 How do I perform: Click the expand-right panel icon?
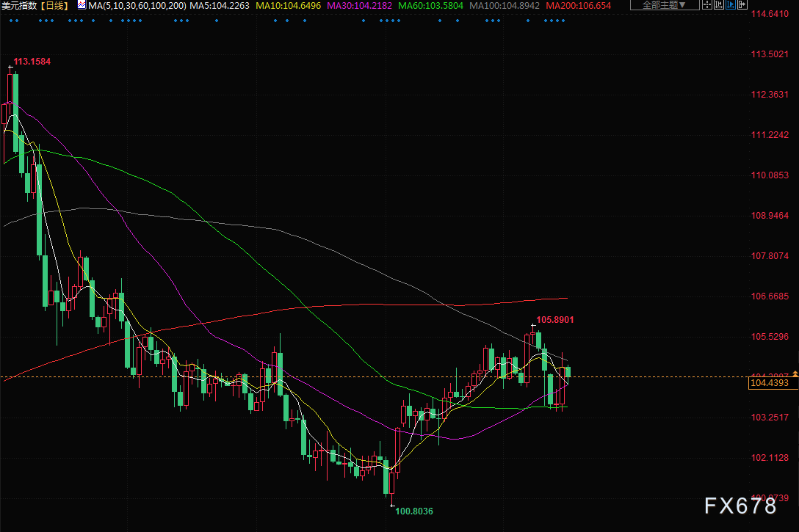click(742, 5)
